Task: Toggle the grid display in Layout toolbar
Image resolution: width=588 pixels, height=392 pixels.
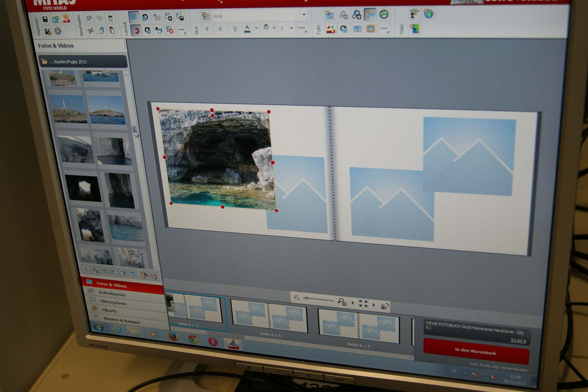Action: [134, 17]
